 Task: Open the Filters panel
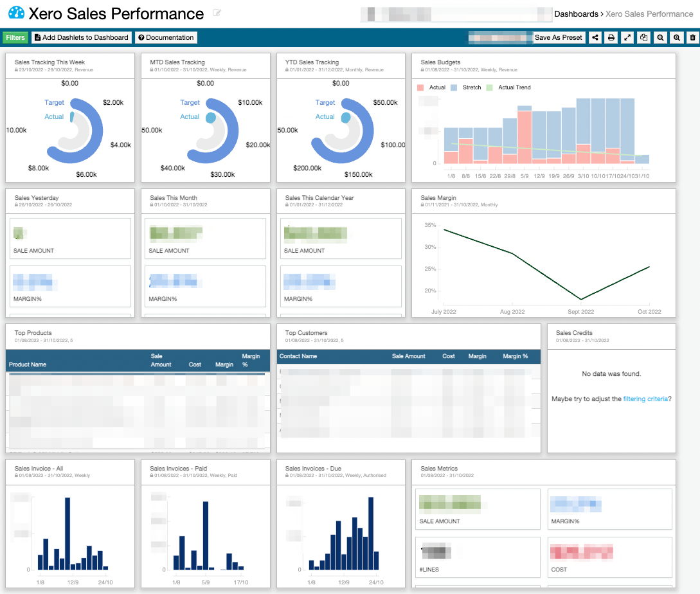[x=15, y=37]
